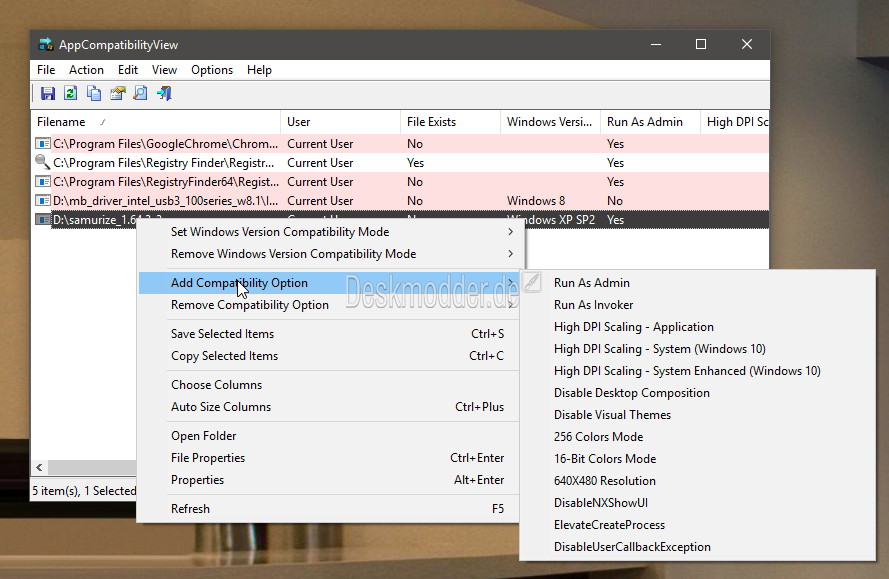Select the mb_driver_intel_usb3 row file icon
Viewport: 889px width, 579px height.
pos(43,201)
